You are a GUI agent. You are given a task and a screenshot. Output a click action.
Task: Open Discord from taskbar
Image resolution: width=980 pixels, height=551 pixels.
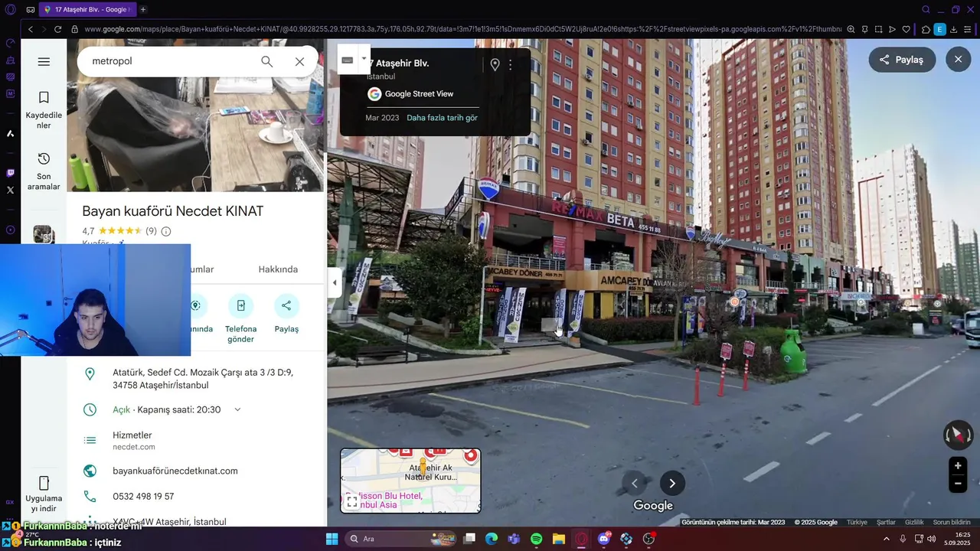click(603, 539)
